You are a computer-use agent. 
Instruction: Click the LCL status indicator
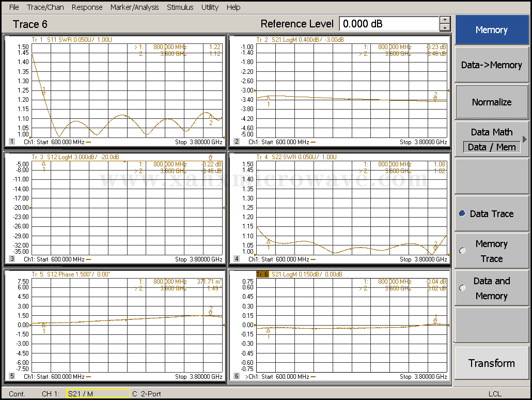coord(495,394)
